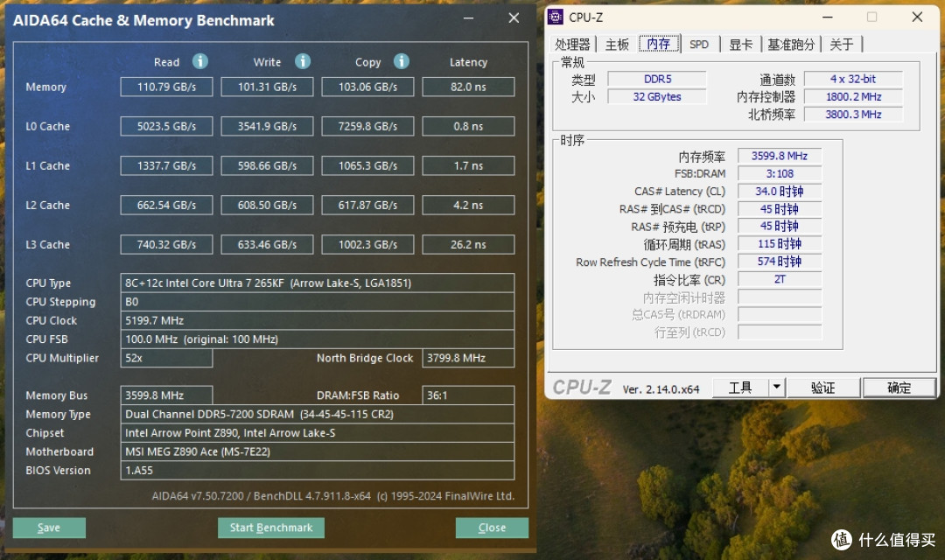Click the CPU Type field with Core Ultra 7 265KF
Image resolution: width=945 pixels, height=560 pixels.
pyautogui.click(x=318, y=283)
